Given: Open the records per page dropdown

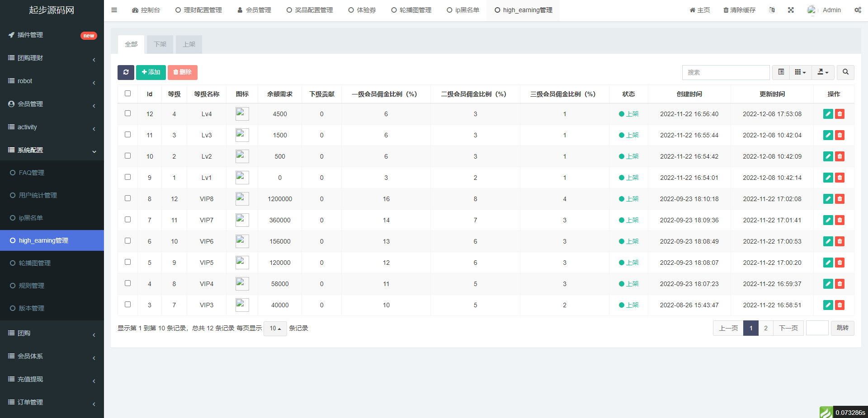Looking at the screenshot, I should 275,329.
